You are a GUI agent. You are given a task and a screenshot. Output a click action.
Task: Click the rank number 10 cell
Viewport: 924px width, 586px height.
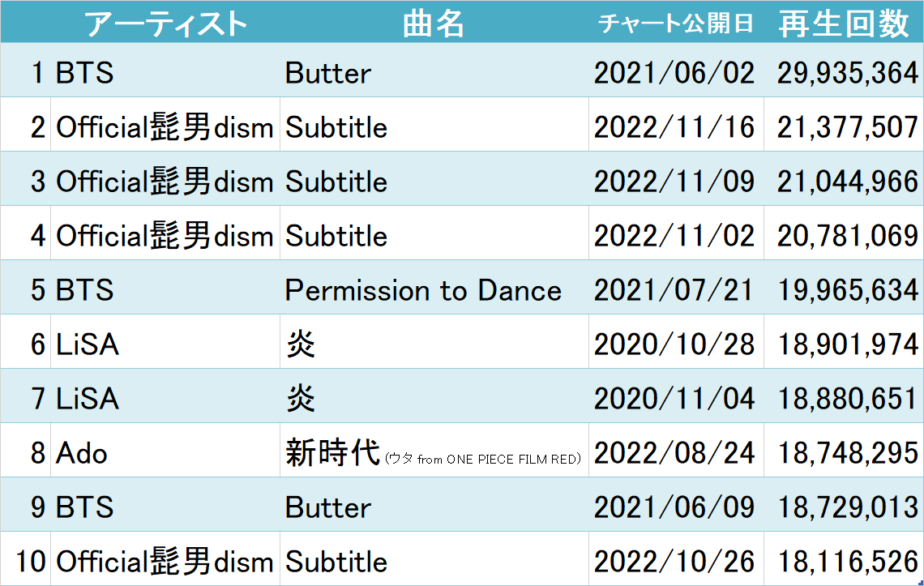click(31, 562)
